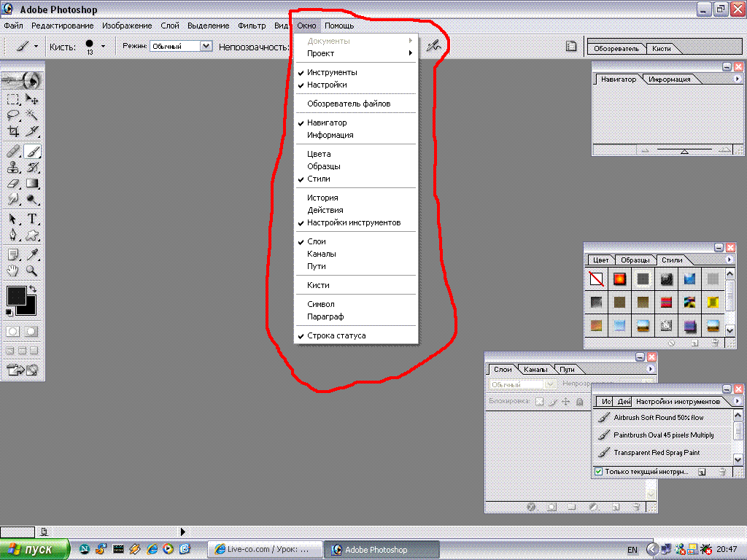The height and width of the screenshot is (560, 747).
Task: Click the foreground color swatch
Action: [16, 295]
